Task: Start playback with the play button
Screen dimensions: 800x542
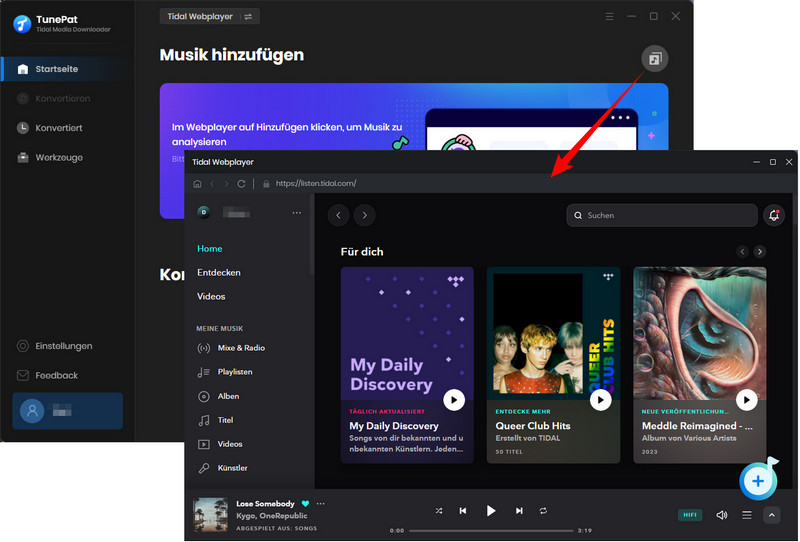Action: [x=490, y=511]
